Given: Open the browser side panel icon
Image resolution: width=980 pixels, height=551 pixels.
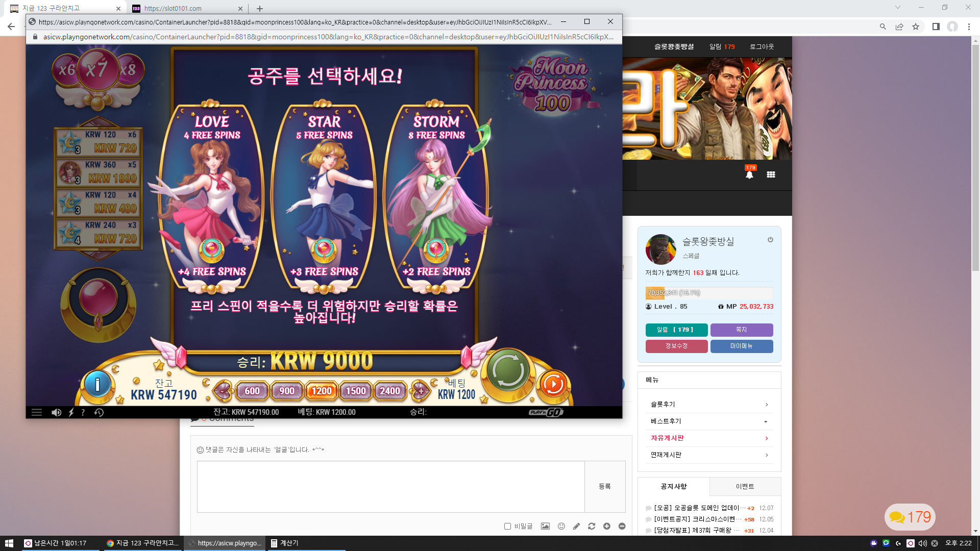Looking at the screenshot, I should (x=936, y=27).
